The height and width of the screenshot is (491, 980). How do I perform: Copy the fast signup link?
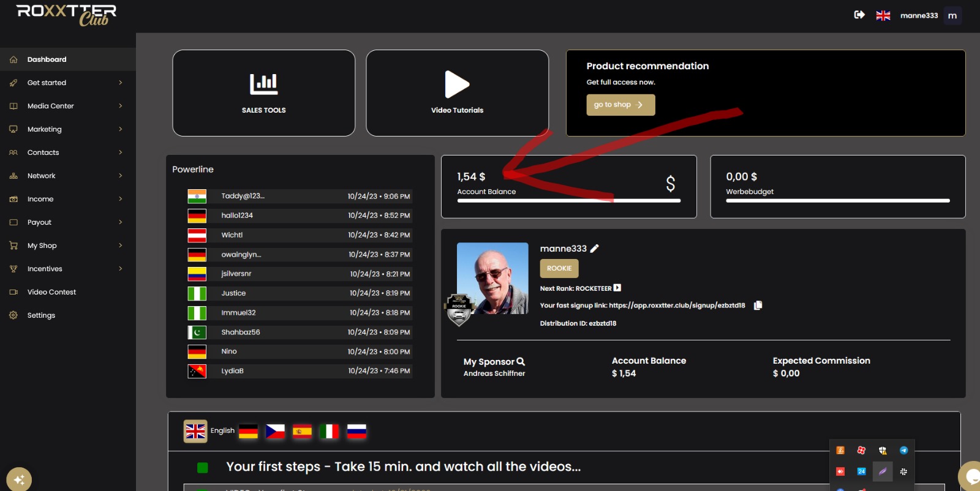point(758,305)
